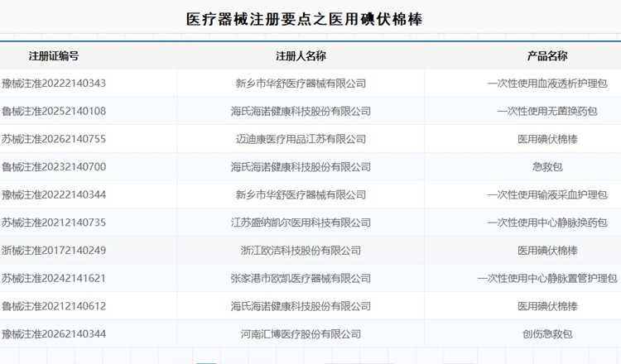Select product 一次性使用中心静脉置管护理包
621x364 pixels.
coord(547,278)
